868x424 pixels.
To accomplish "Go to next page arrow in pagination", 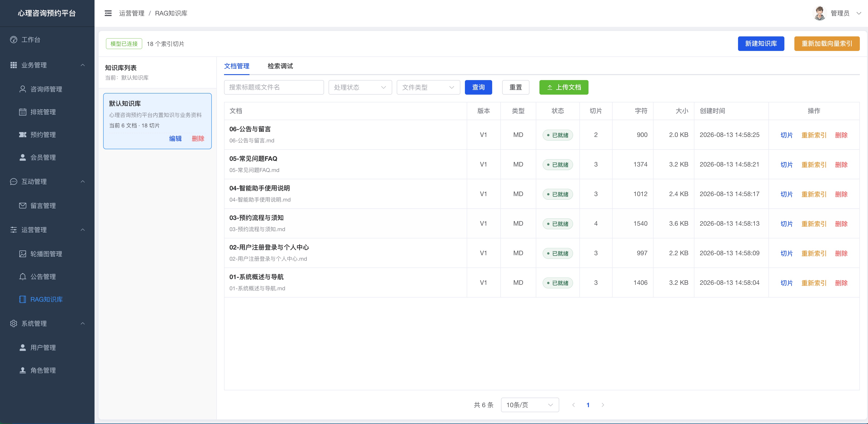I will click(603, 405).
